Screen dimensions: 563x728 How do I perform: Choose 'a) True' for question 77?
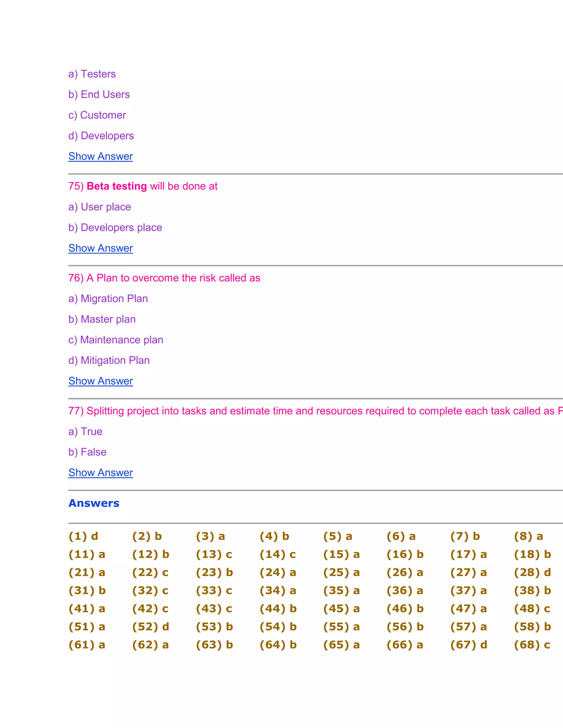(x=85, y=432)
